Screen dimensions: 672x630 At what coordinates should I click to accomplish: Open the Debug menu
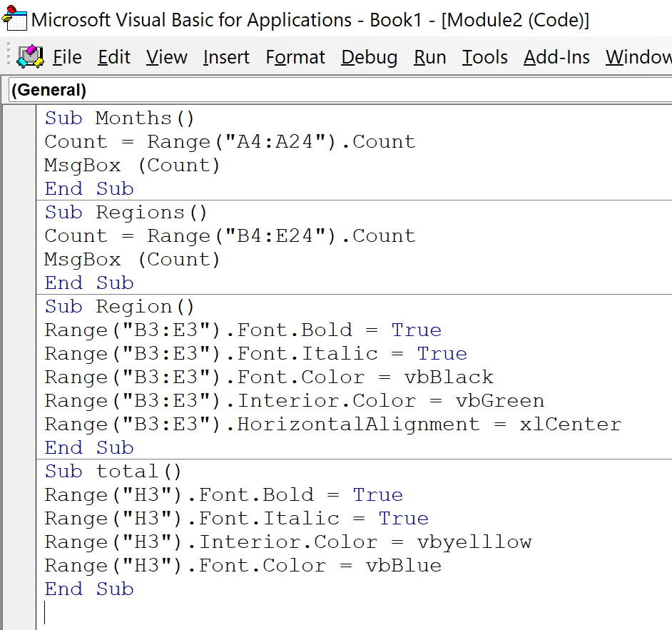pos(368,57)
